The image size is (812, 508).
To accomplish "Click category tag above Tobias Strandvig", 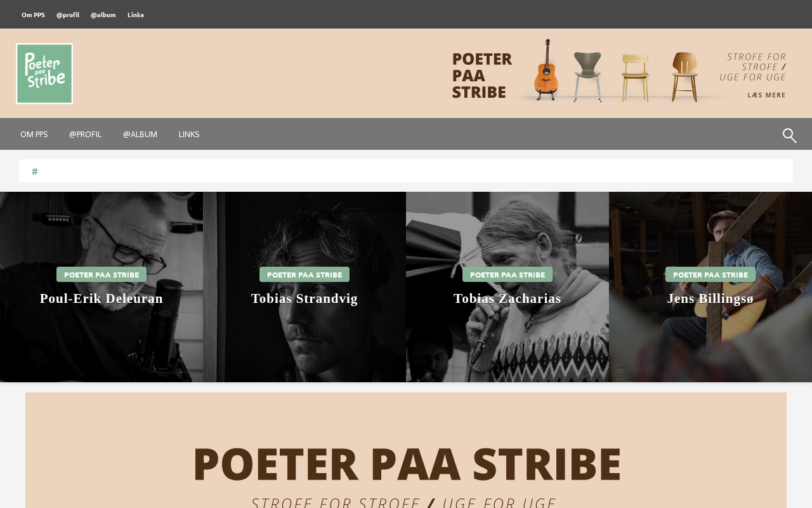I will 304,274.
